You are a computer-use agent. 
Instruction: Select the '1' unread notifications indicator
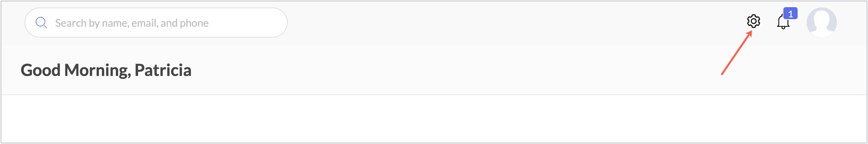791,14
